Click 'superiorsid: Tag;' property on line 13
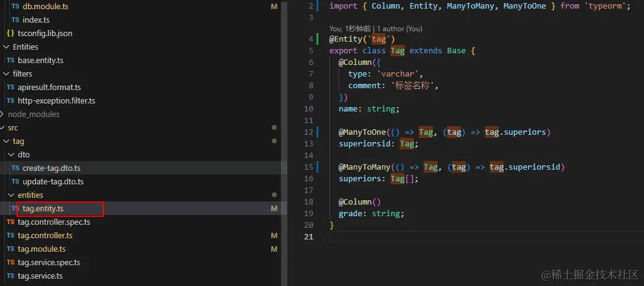The width and height of the screenshot is (644, 286). point(378,144)
